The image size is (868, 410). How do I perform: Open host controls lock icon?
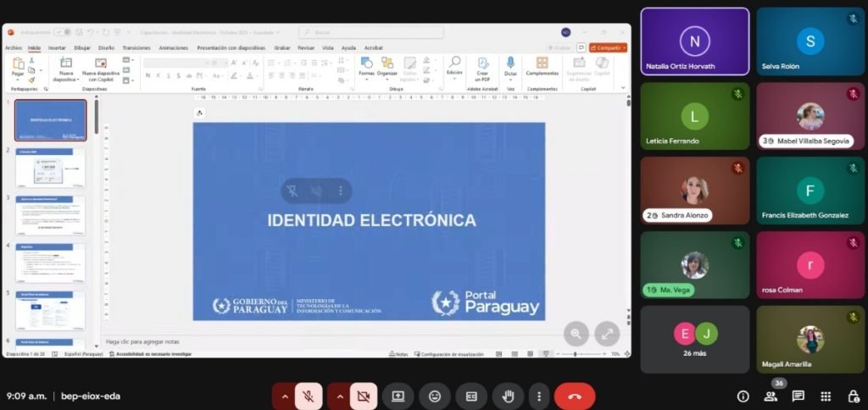coord(853,396)
